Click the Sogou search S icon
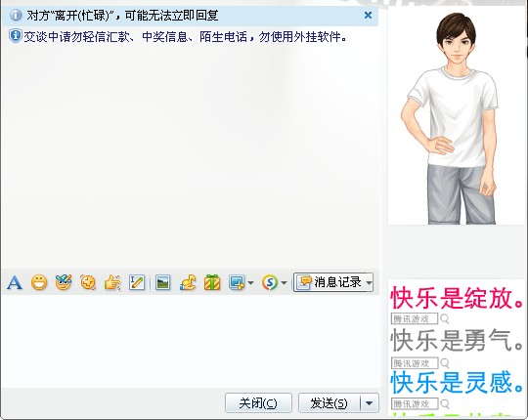This screenshot has height=420, width=528. click(270, 282)
